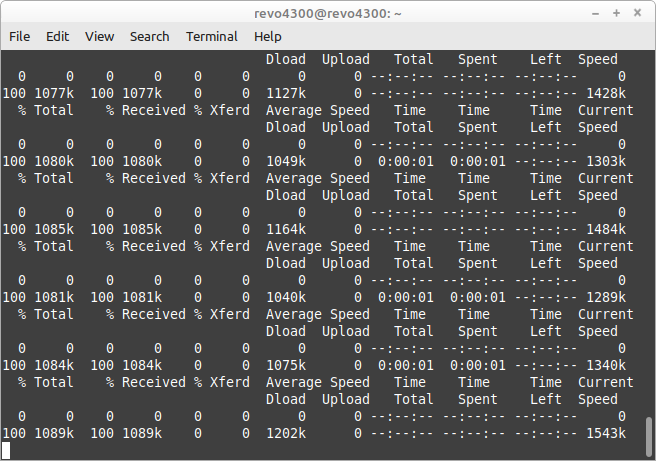Click the current speed value 1289k

[x=606, y=297]
